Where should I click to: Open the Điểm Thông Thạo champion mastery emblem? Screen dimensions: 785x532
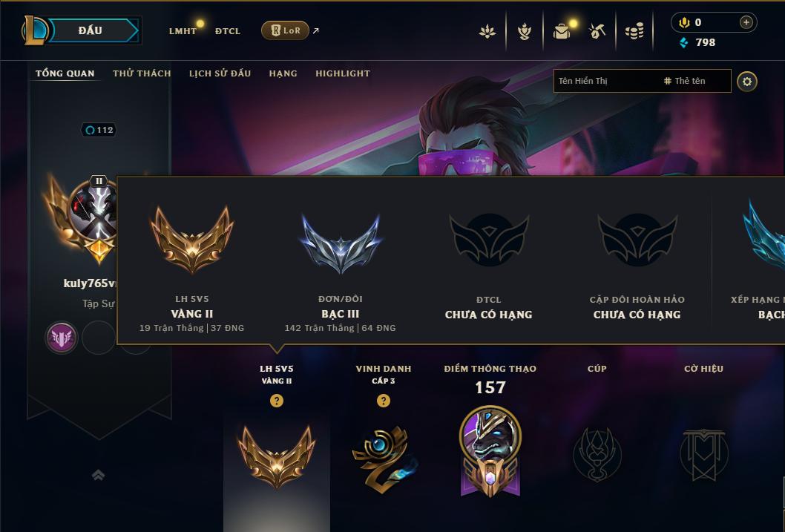(490, 451)
